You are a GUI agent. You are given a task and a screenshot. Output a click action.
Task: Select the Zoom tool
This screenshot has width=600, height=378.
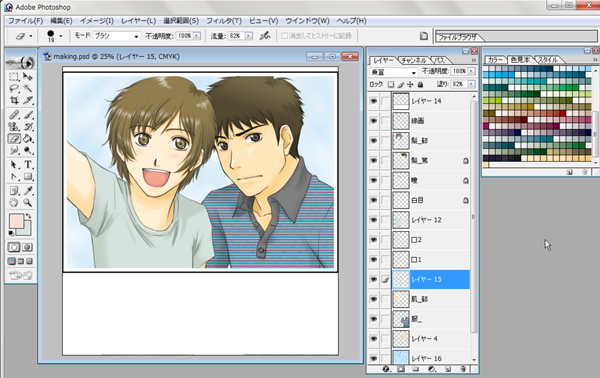point(28,202)
